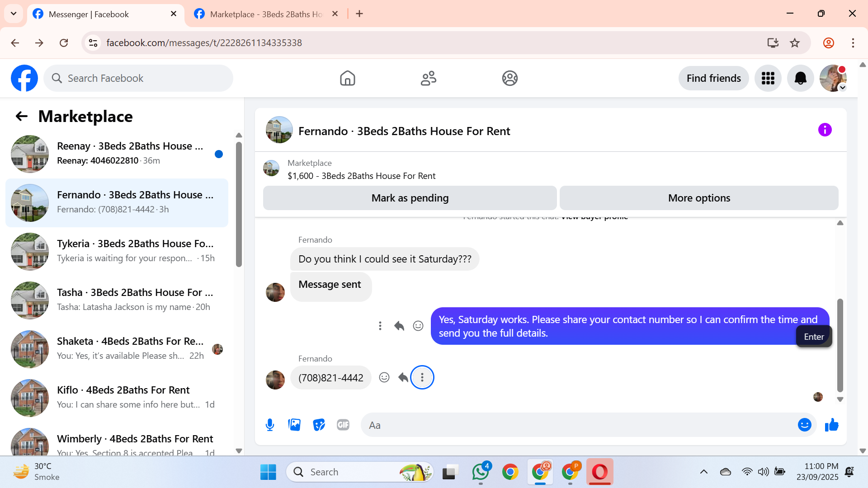Click the browser address bar URL
The height and width of the screenshot is (488, 868).
(204, 43)
